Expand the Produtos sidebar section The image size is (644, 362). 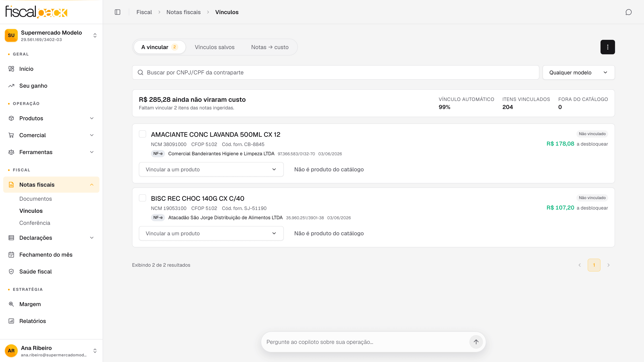[x=51, y=118]
